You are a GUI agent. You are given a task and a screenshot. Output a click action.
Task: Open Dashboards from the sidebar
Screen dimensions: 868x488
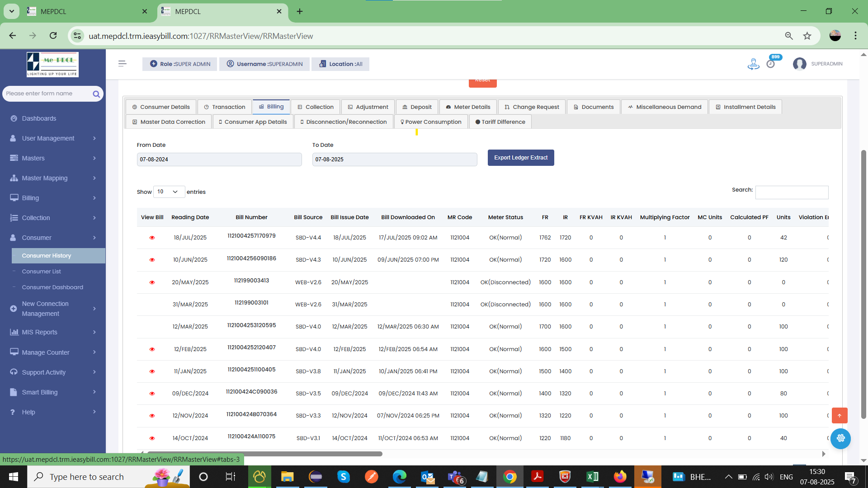tap(39, 118)
